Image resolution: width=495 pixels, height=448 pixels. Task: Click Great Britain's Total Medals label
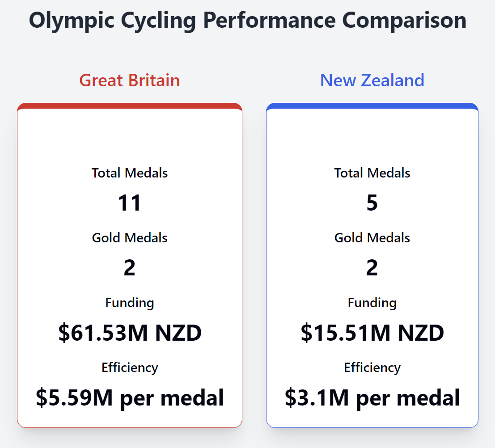pyautogui.click(x=130, y=173)
